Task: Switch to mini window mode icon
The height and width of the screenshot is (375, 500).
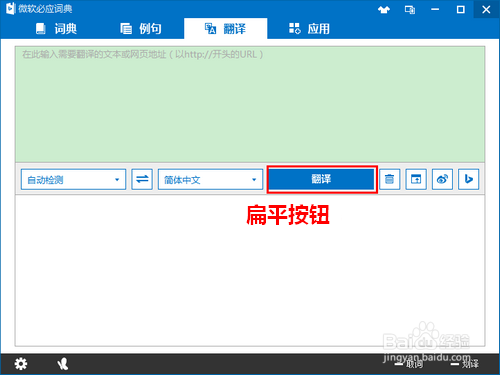Action: pos(410,9)
